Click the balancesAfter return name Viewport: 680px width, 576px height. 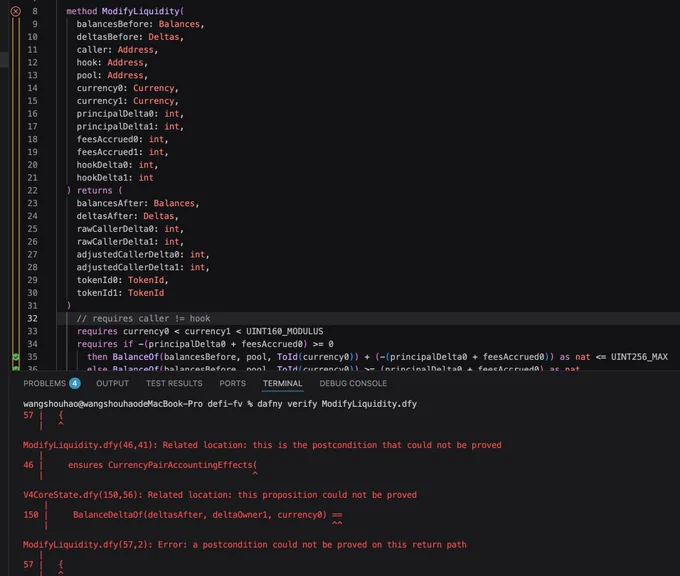[110, 203]
